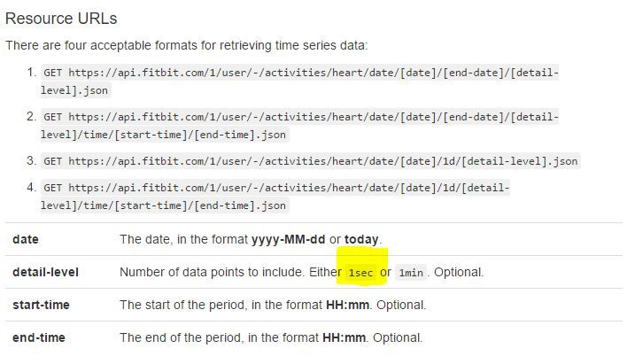This screenshot has height=364, width=627.
Task: Click the Resource URLs heading
Action: click(x=61, y=18)
